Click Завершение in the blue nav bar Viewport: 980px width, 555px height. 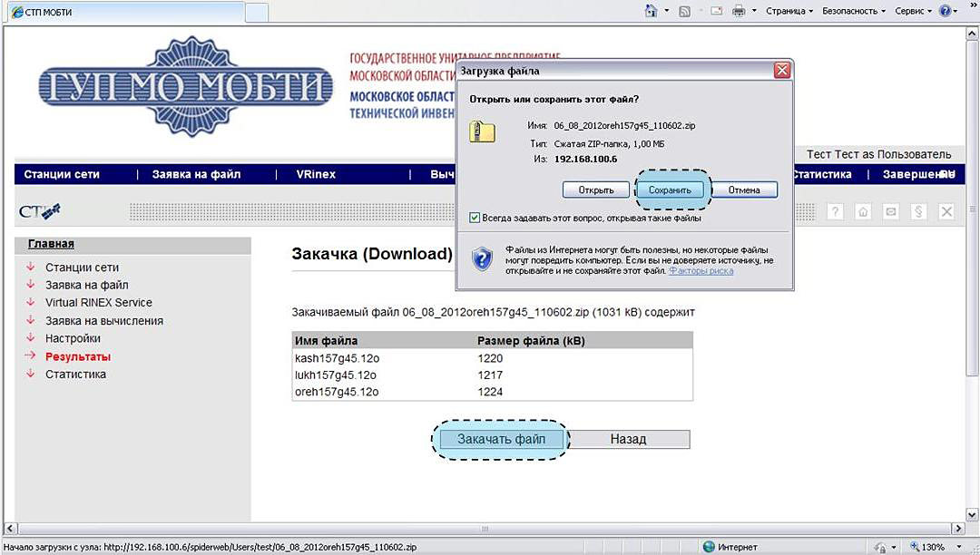pos(918,174)
